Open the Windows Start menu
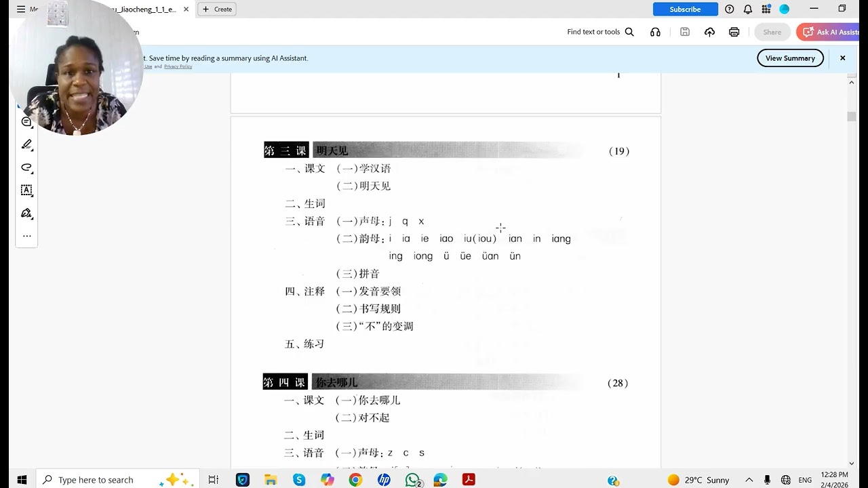Image resolution: width=868 pixels, height=488 pixels. 21,480
